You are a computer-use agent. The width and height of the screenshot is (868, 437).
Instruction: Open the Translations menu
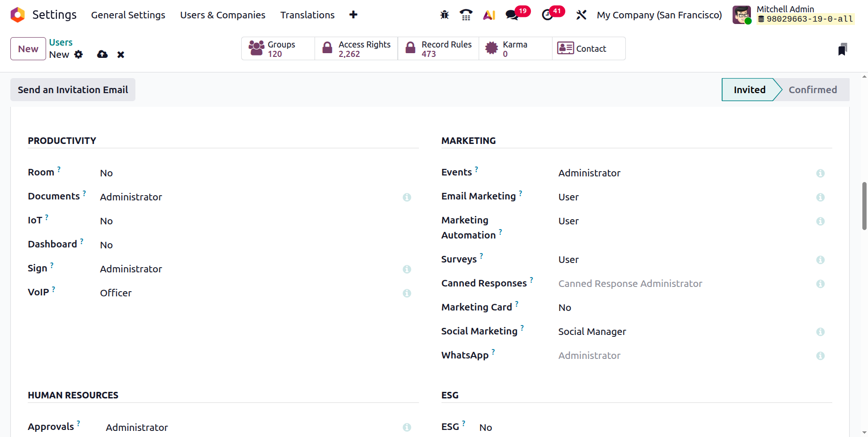click(x=308, y=15)
